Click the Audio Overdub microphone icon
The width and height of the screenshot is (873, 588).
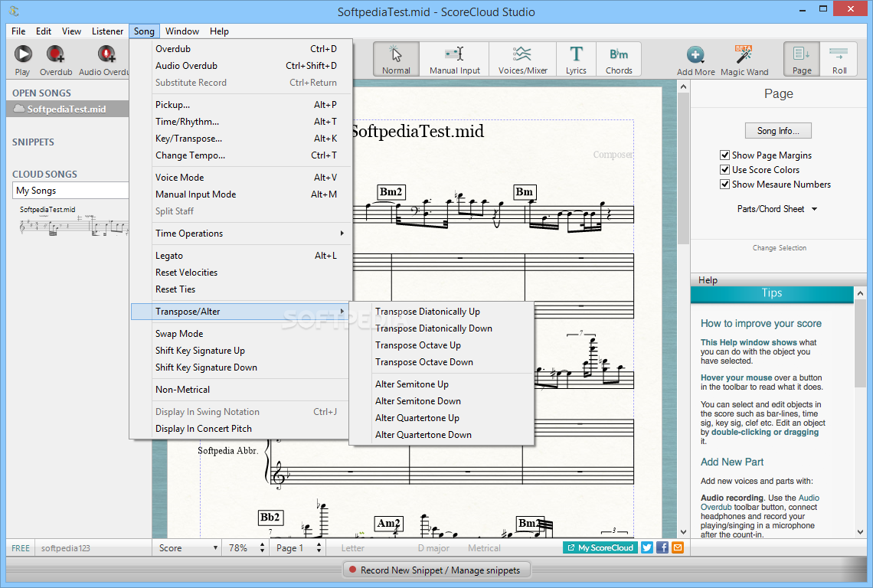pyautogui.click(x=106, y=54)
